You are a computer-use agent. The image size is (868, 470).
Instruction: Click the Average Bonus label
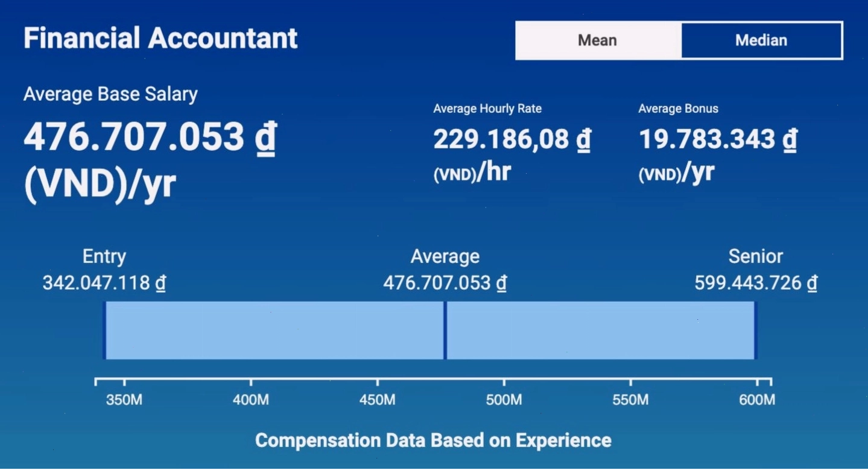(x=679, y=109)
